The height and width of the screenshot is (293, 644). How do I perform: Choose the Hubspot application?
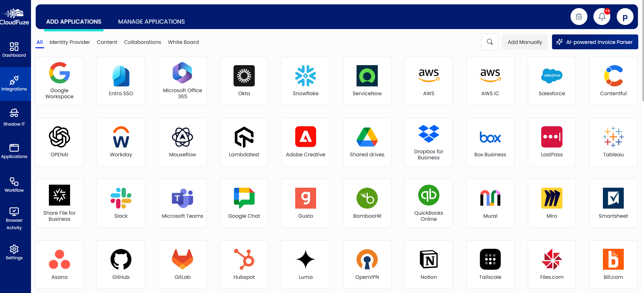point(244,264)
